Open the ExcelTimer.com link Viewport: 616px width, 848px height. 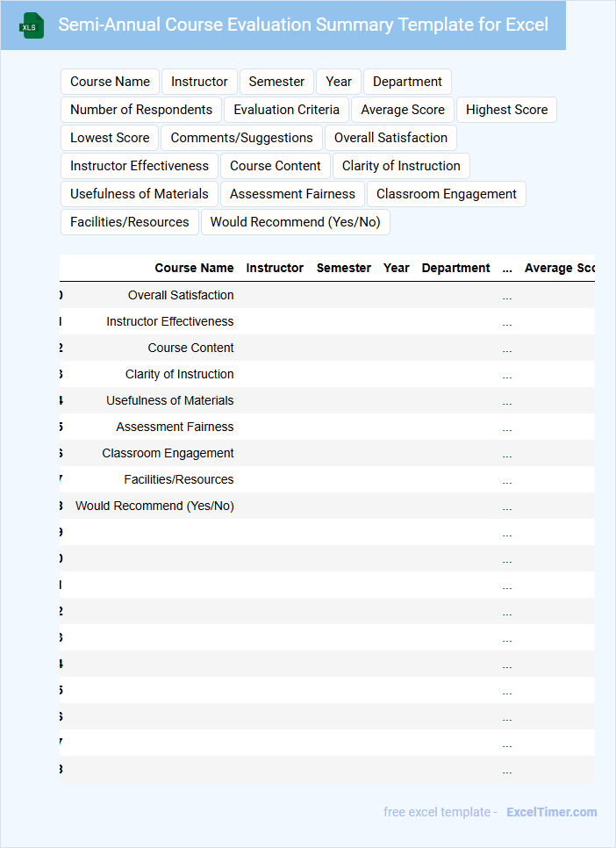tap(552, 812)
